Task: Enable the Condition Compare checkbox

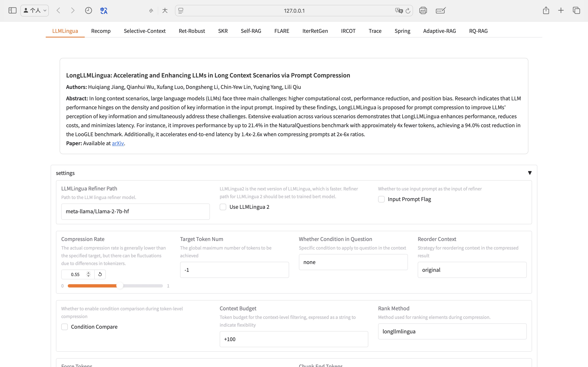Action: [x=64, y=327]
